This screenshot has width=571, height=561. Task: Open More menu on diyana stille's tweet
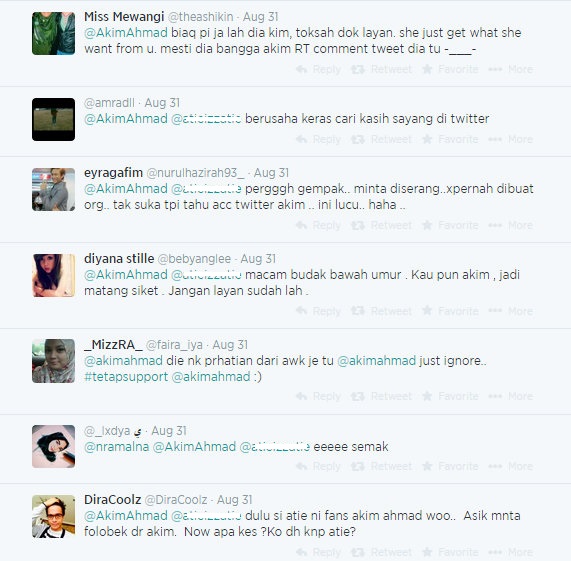tap(511, 311)
